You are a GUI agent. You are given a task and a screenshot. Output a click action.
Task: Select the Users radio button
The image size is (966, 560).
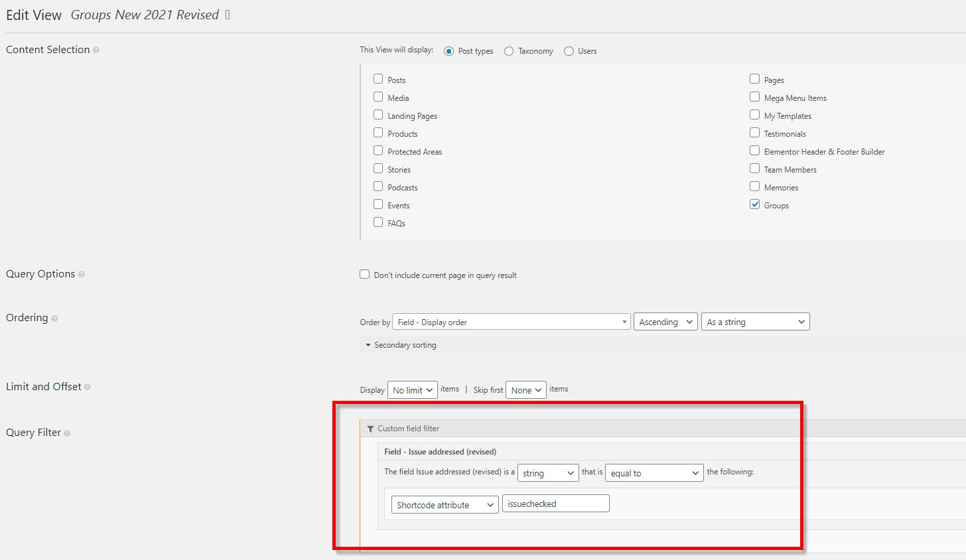(569, 51)
